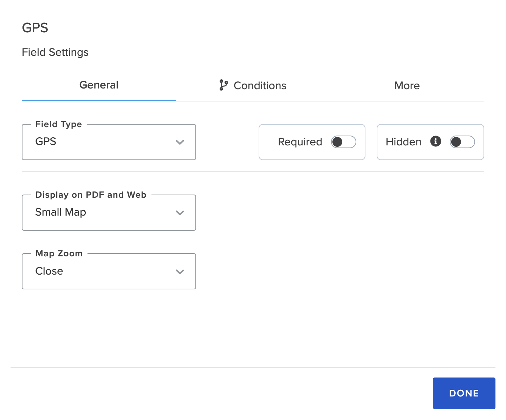Open the Map Zoom dropdown

(x=109, y=271)
